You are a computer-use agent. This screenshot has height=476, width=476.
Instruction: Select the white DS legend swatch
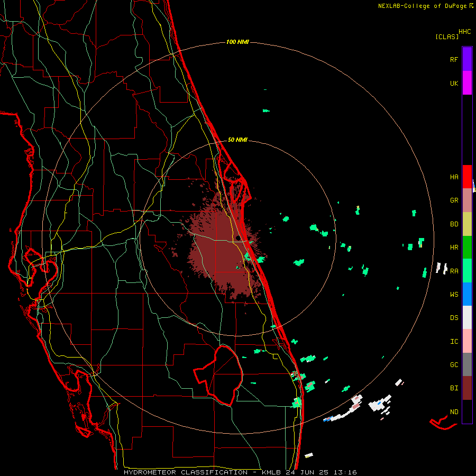pos(467,317)
